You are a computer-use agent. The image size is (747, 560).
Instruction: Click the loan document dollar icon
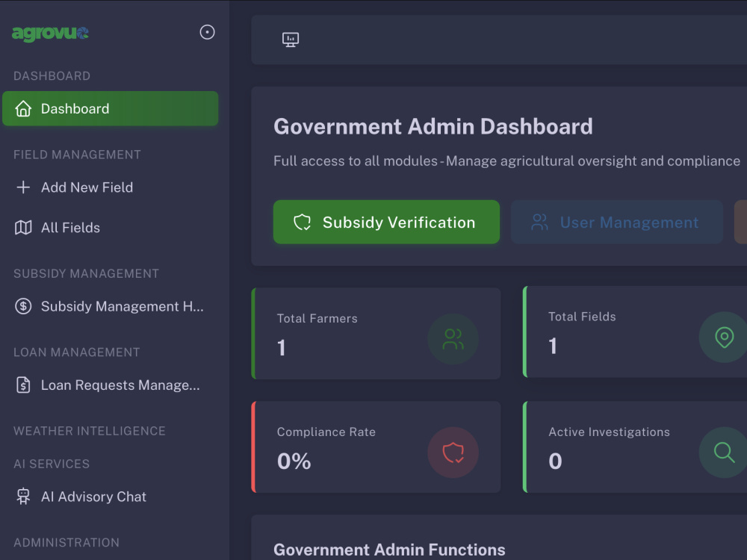tap(23, 385)
